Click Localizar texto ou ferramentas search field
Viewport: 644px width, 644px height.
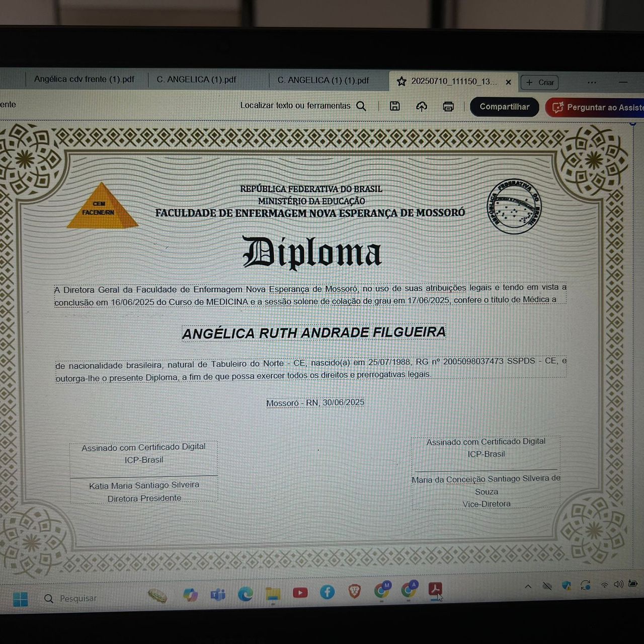302,106
